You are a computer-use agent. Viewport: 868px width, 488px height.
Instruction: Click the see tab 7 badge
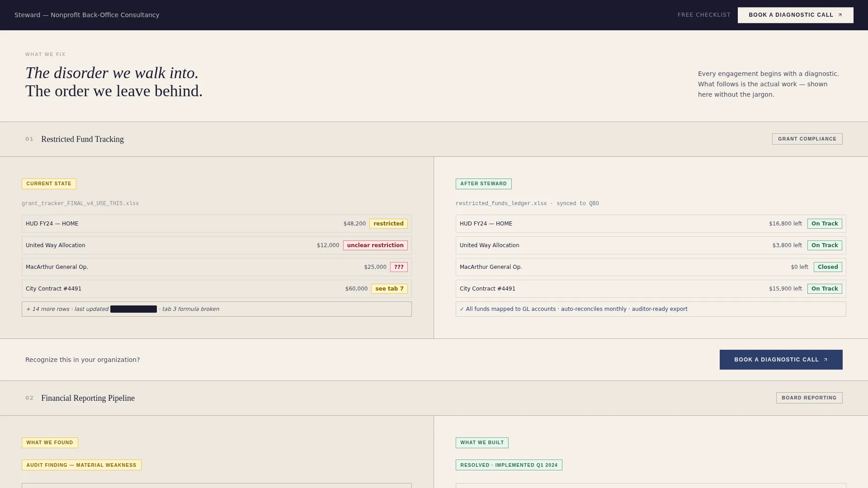(x=389, y=289)
